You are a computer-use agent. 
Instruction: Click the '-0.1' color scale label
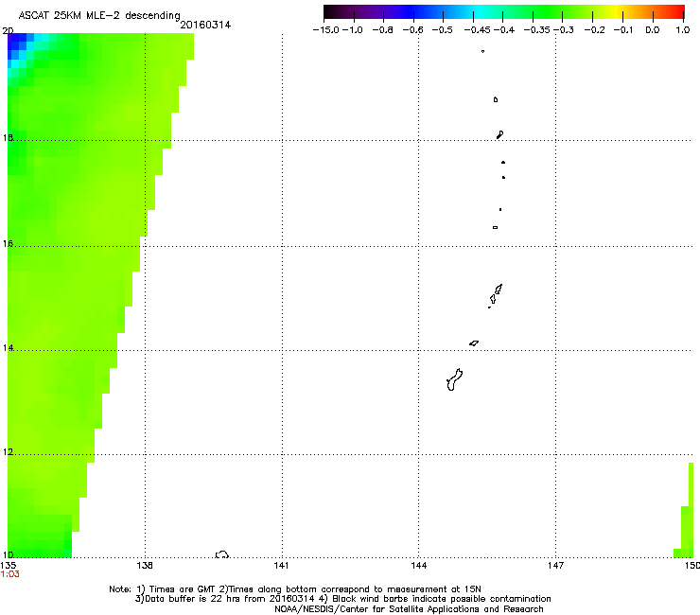[x=623, y=30]
